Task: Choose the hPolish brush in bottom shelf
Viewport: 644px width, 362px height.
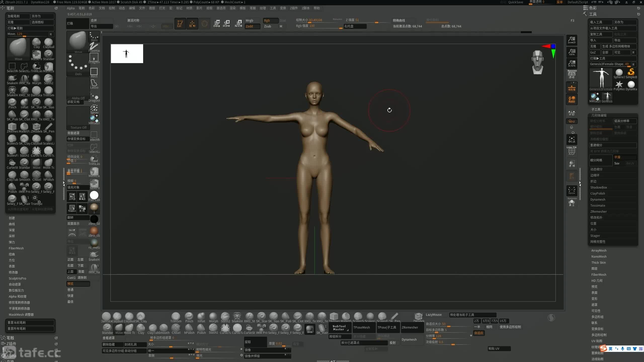Action: pyautogui.click(x=189, y=329)
